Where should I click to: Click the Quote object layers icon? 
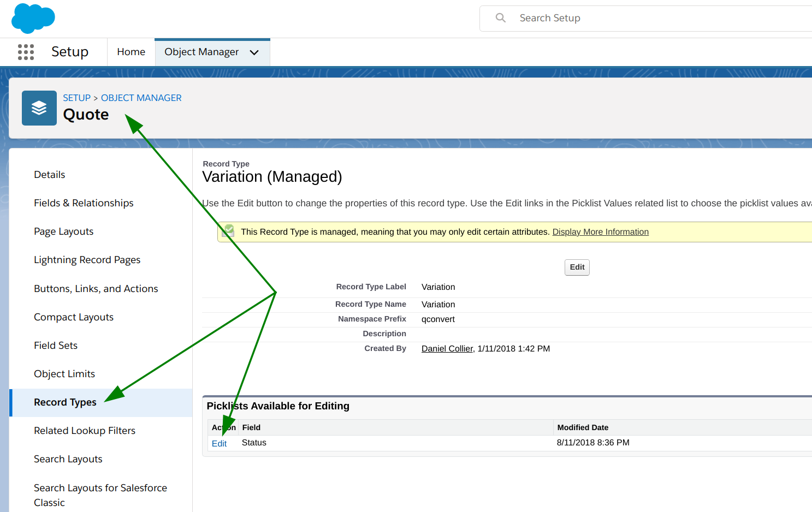coord(39,108)
